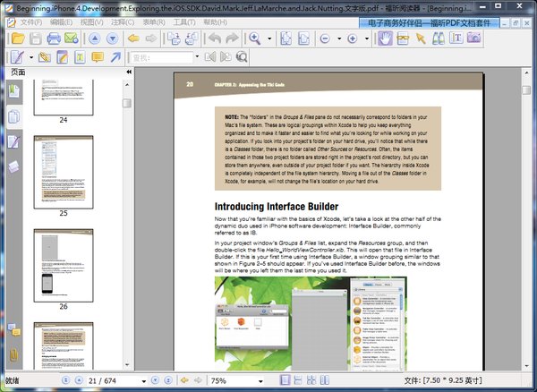Click inside the 查找 search field
537x392 pixels.
tap(161, 57)
